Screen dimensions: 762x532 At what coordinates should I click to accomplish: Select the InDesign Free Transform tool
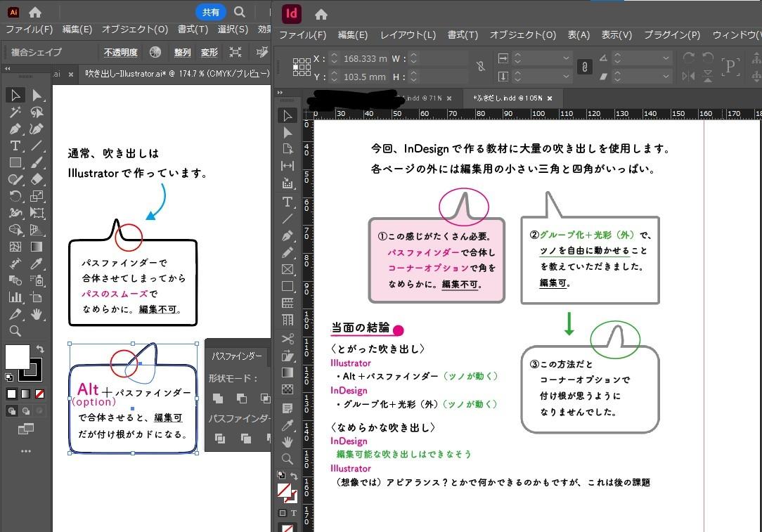tap(288, 356)
